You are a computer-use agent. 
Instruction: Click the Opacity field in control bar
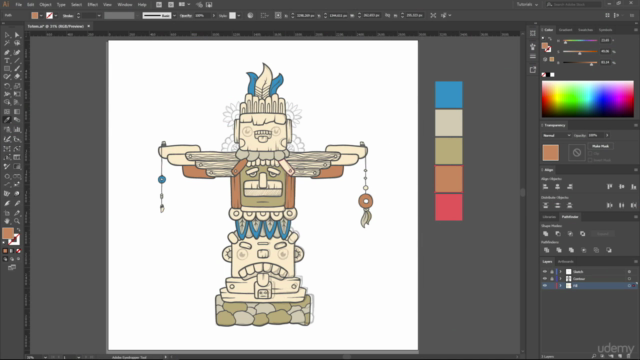202,16
